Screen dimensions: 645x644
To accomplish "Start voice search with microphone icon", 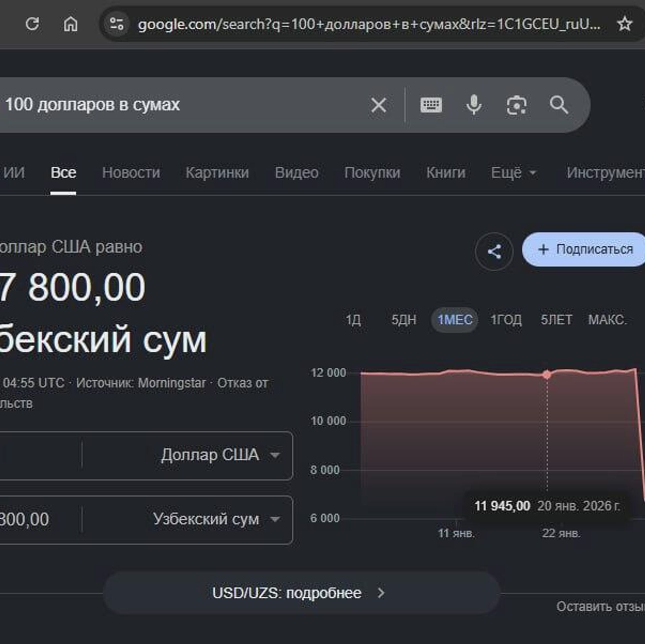I will click(x=474, y=105).
